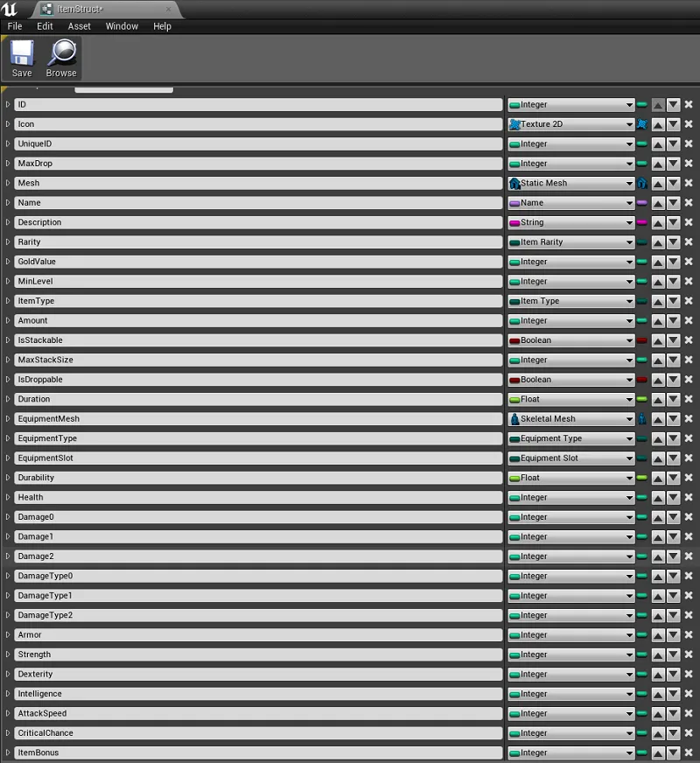The width and height of the screenshot is (700, 763).
Task: Toggle container type for Name variable
Action: tap(642, 203)
